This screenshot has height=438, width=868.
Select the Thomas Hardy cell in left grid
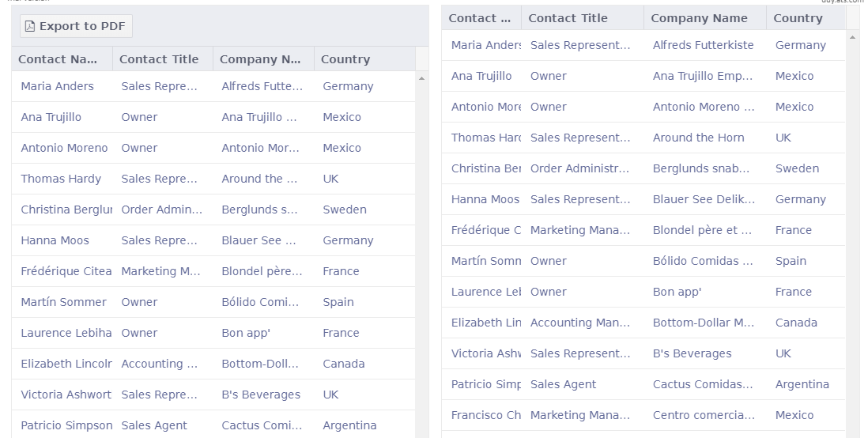61,179
